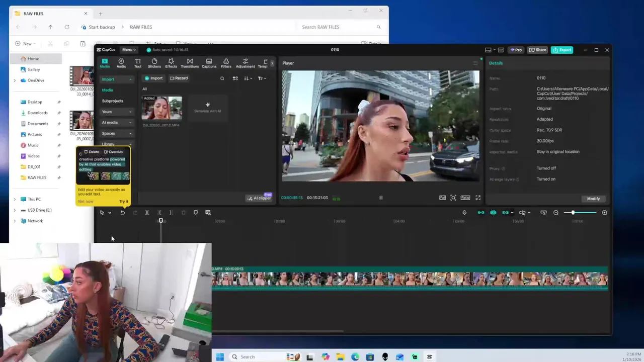Open the Text tools tab

tap(137, 63)
